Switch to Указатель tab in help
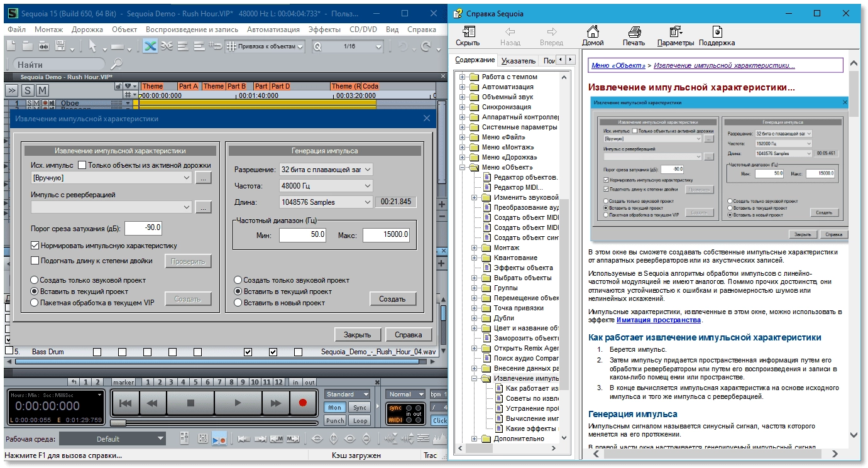 coord(519,60)
